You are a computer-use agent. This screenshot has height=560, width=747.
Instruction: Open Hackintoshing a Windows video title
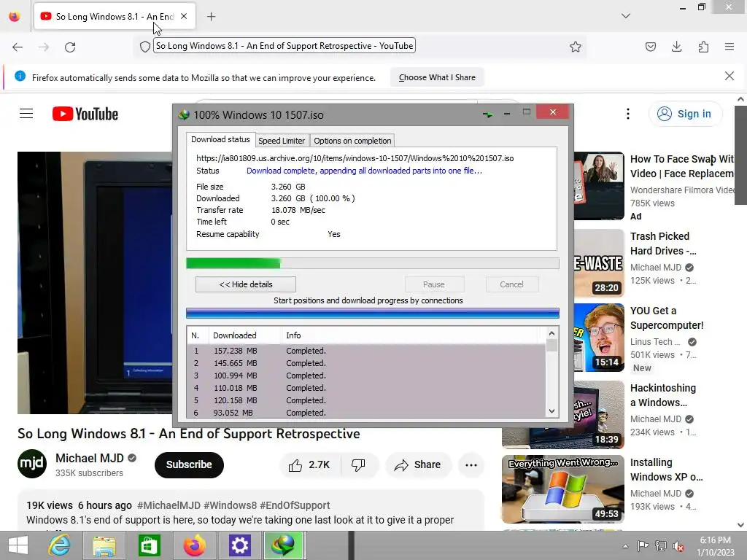[x=663, y=395]
